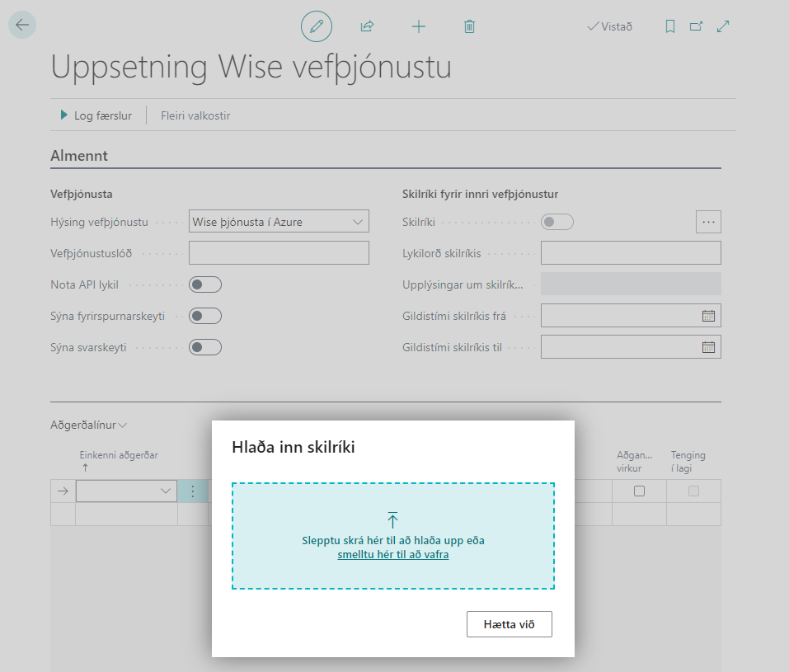Open Hýsing vefþjónustu dropdown

279,221
